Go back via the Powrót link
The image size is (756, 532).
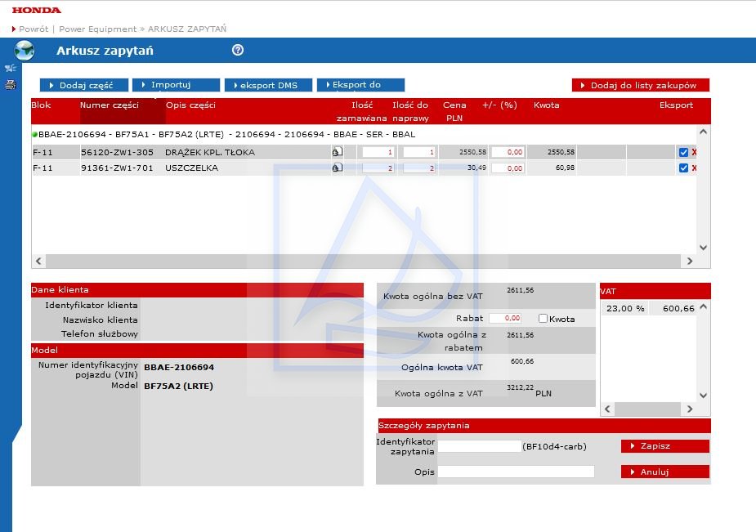pos(34,29)
